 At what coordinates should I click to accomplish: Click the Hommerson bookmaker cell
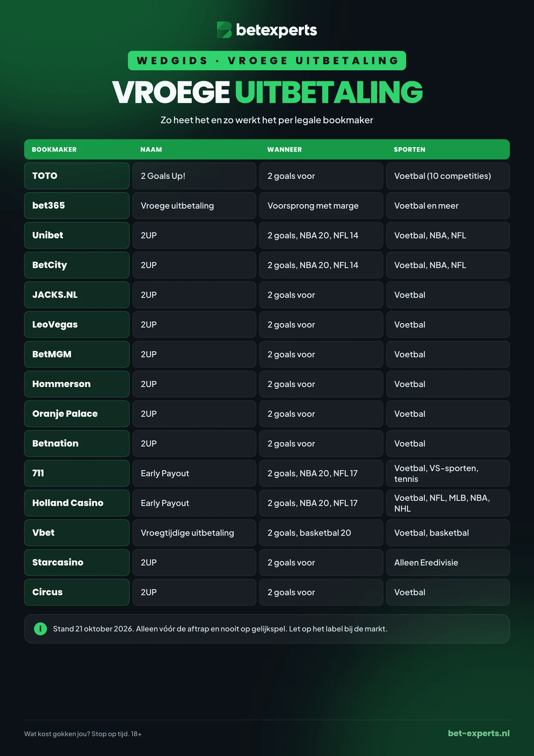77,384
